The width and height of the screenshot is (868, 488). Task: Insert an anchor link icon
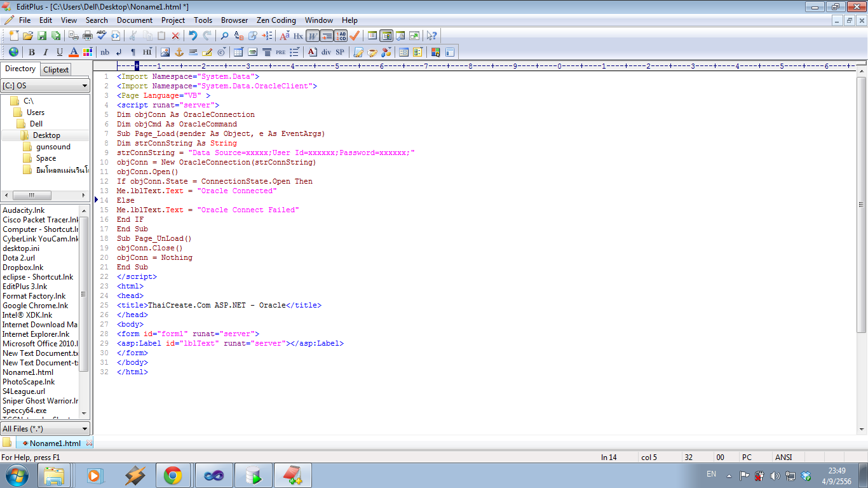point(179,52)
